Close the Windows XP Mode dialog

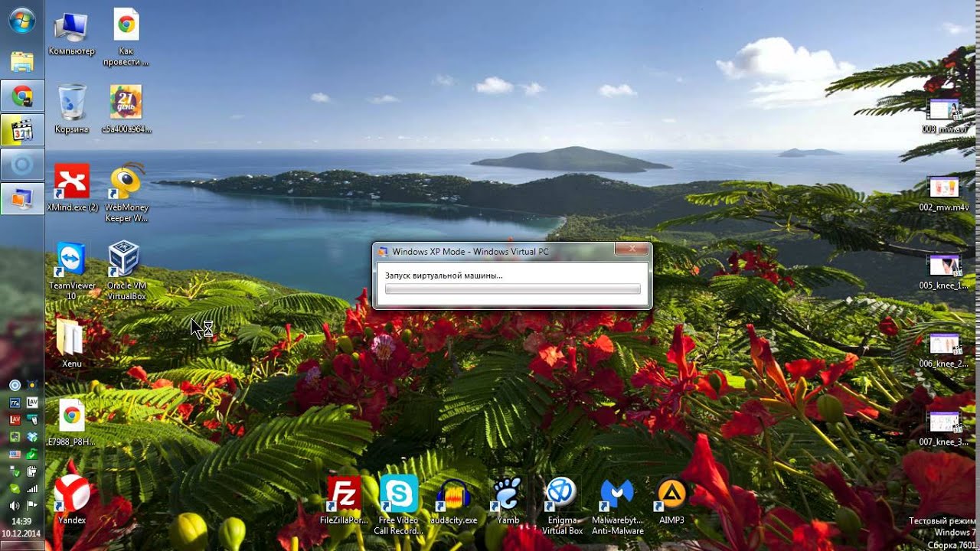[632, 249]
